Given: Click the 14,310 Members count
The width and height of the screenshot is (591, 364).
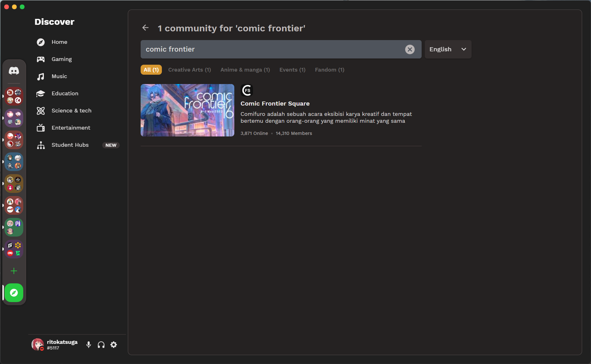Looking at the screenshot, I should click(294, 133).
